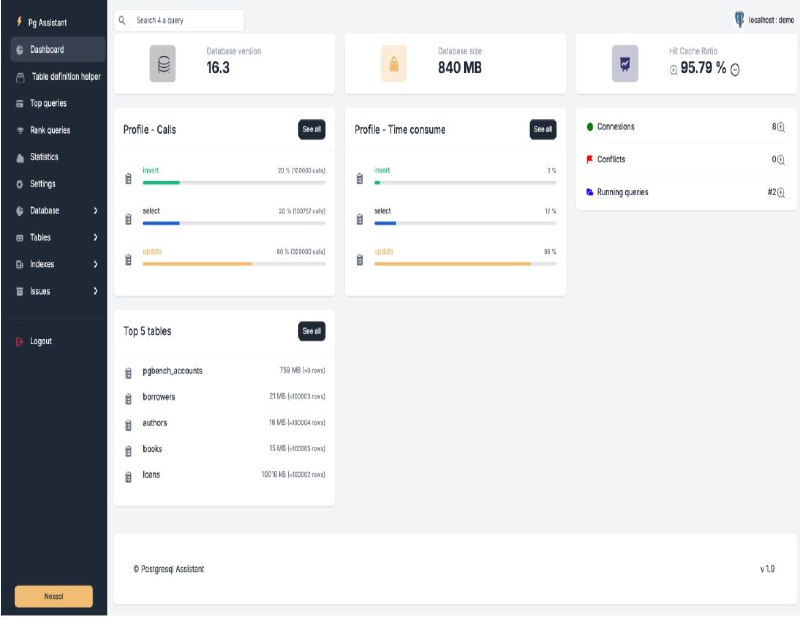Click the Statistics sidebar icon
800x620 pixels.
[20, 157]
